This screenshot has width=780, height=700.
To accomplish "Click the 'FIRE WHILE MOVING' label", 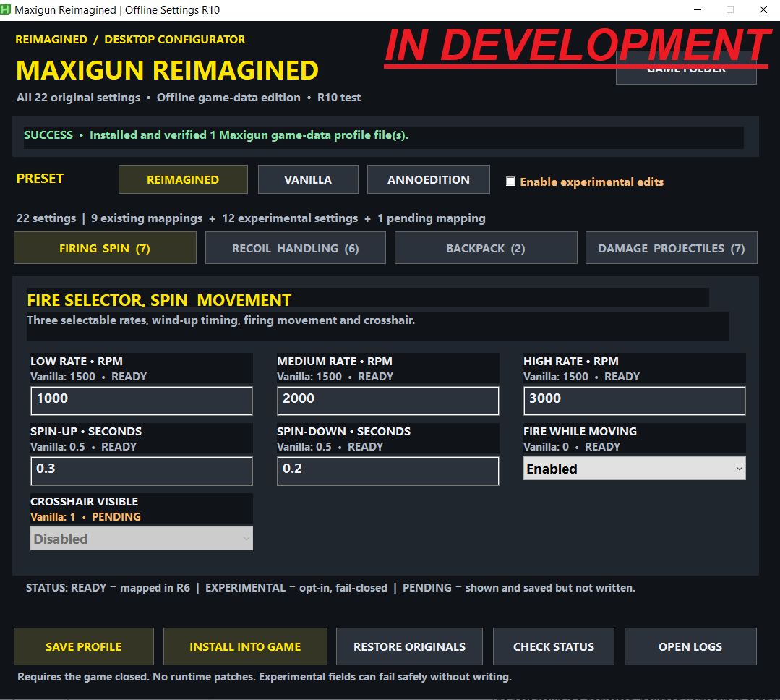I will pos(580,431).
